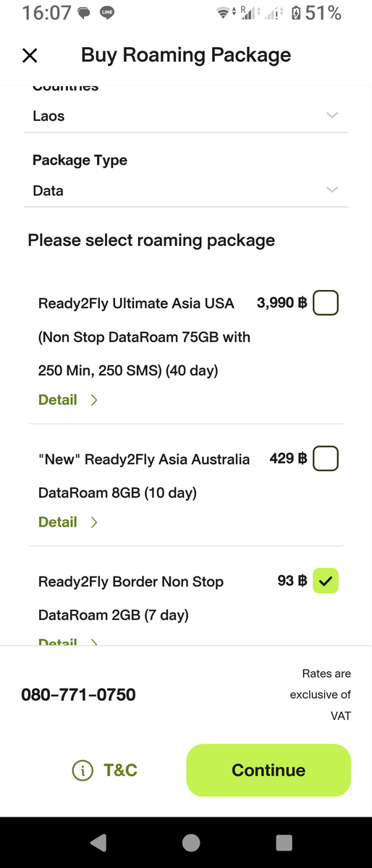Open the T&C terms link
Screen dimensions: 372x868
[120, 770]
